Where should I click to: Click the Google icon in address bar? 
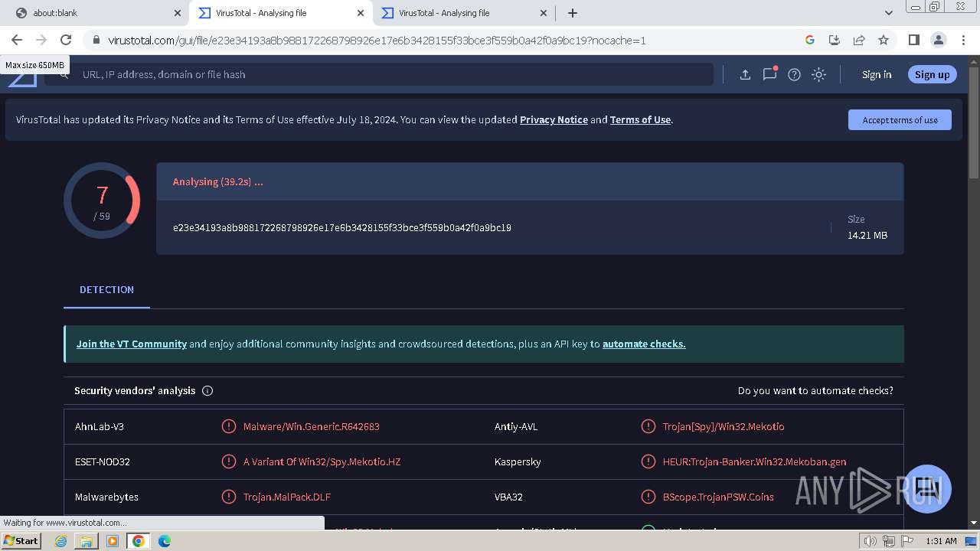pyautogui.click(x=810, y=40)
